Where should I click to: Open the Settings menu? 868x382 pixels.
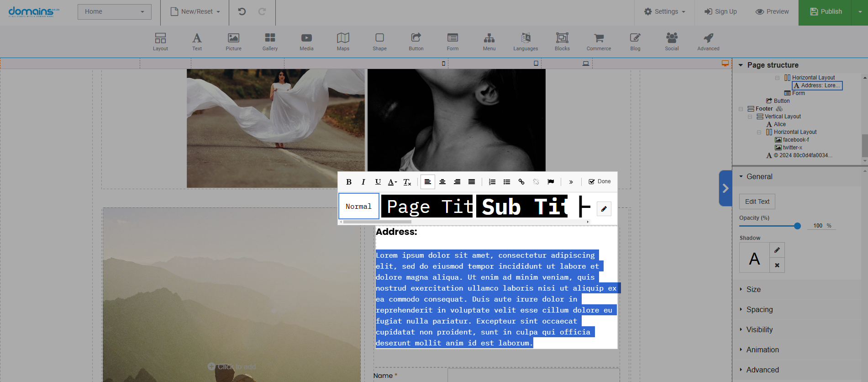665,11
